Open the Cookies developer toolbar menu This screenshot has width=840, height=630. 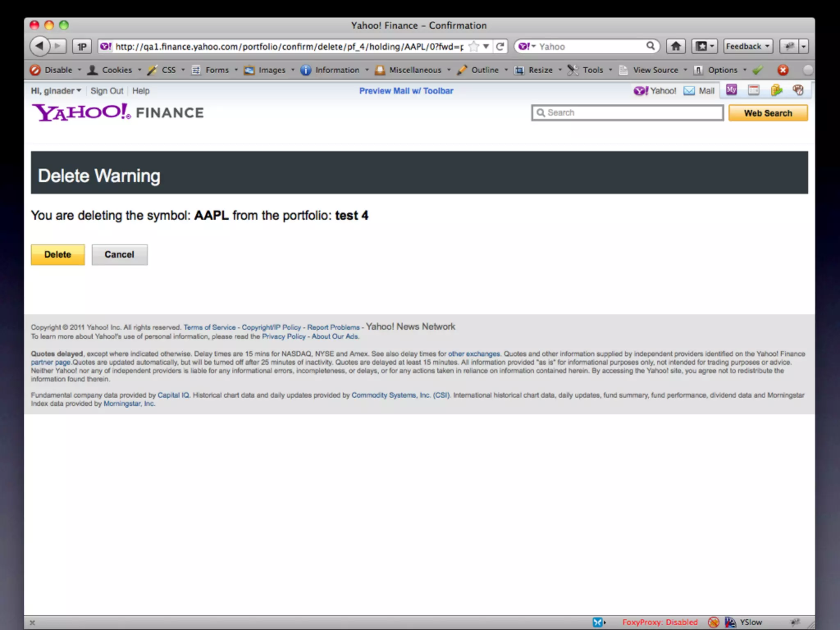(x=116, y=70)
